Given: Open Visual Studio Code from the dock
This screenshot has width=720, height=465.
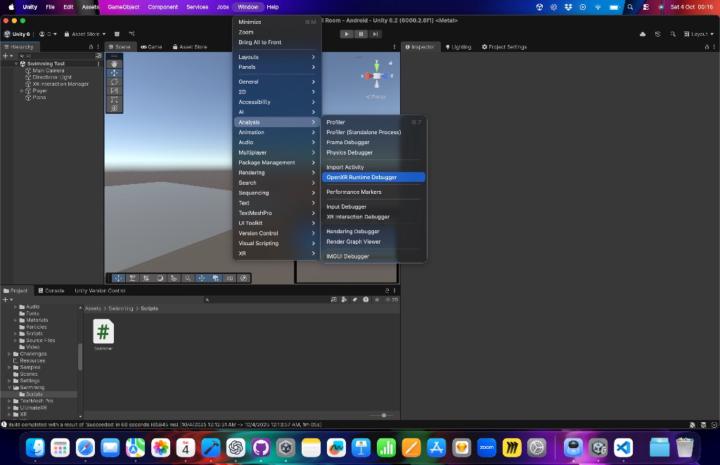Looking at the screenshot, I should point(624,447).
